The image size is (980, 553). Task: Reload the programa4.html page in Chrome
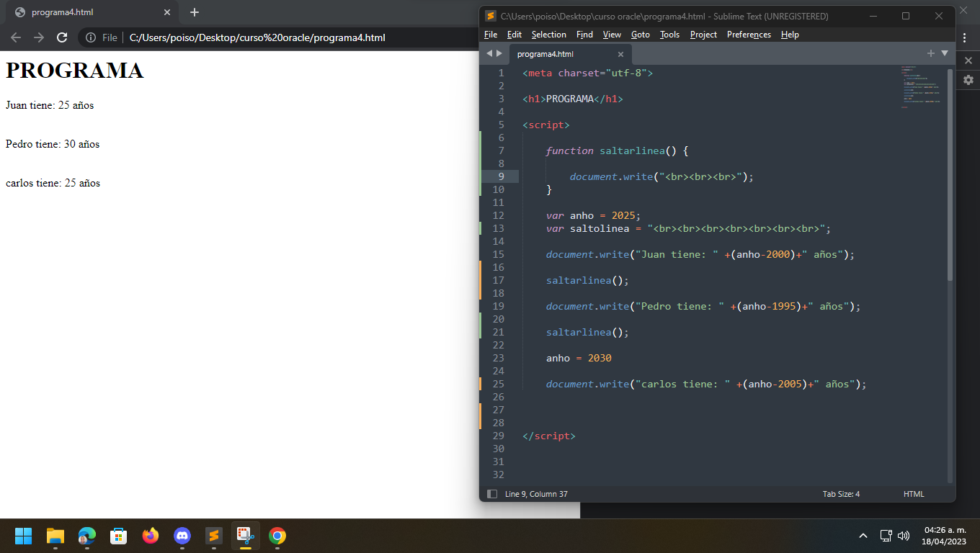click(x=62, y=37)
